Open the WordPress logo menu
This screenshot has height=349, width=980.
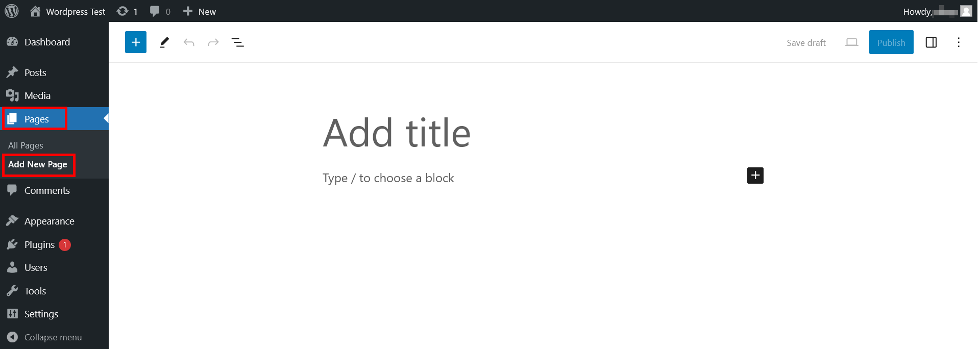[12, 11]
